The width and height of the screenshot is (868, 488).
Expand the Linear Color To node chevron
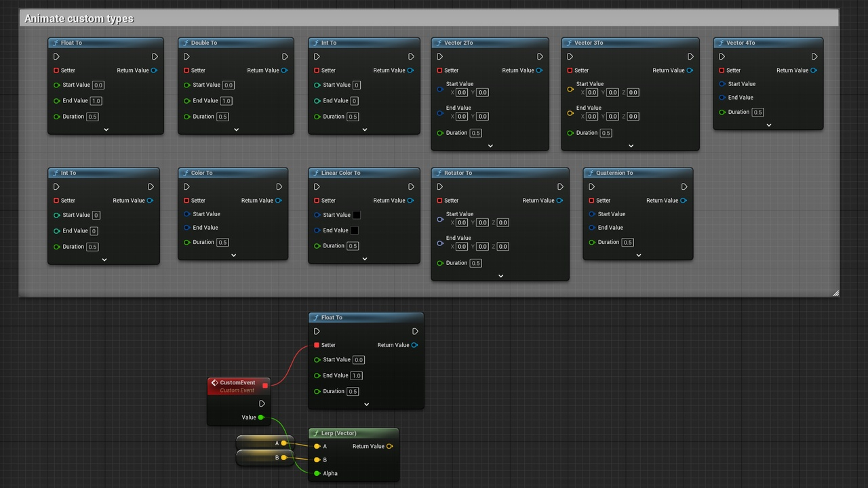coord(364,259)
